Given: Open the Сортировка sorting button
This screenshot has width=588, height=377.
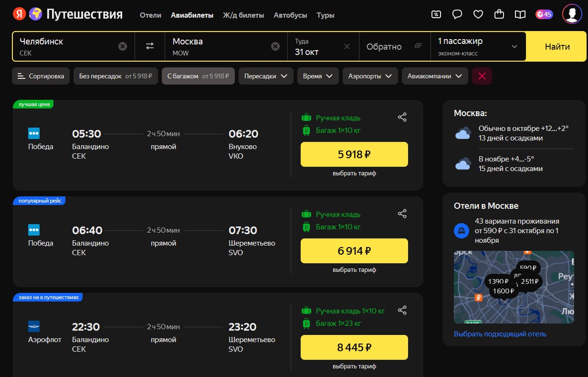Looking at the screenshot, I should click(41, 76).
